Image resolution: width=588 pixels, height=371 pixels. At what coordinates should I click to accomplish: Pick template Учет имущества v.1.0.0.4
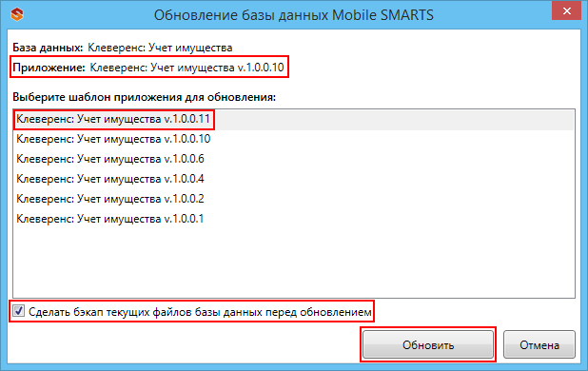[x=294, y=179]
